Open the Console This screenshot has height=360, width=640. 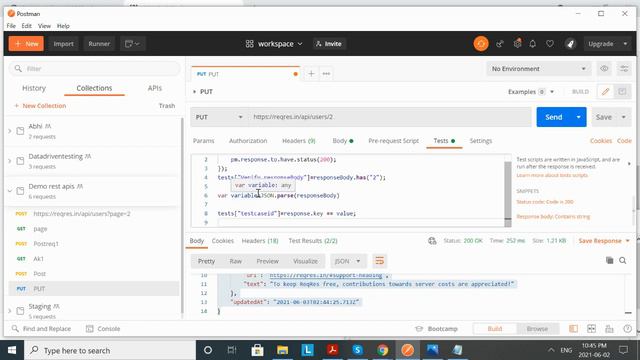[x=103, y=329]
